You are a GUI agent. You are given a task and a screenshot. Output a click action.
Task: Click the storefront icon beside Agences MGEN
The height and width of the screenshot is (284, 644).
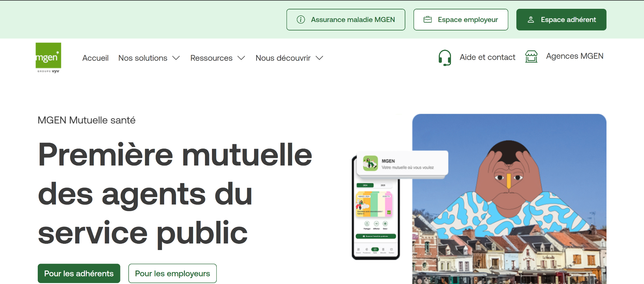click(x=531, y=57)
